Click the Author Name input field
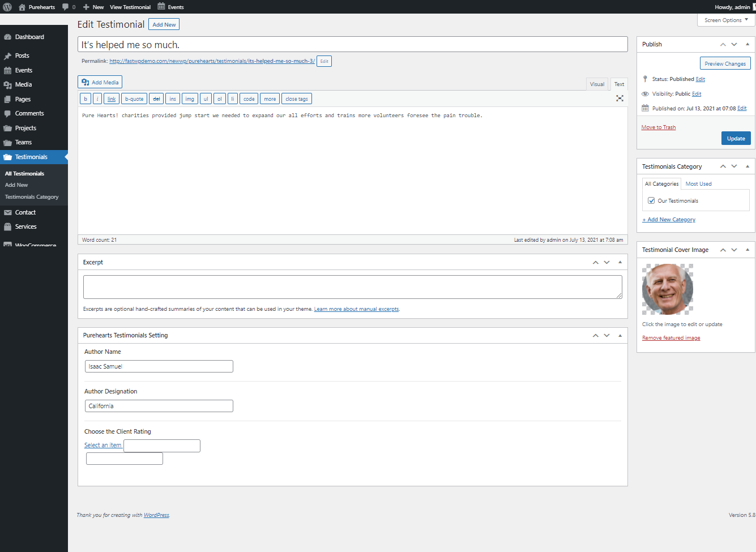Screen dimensions: 756x552 tap(159, 366)
